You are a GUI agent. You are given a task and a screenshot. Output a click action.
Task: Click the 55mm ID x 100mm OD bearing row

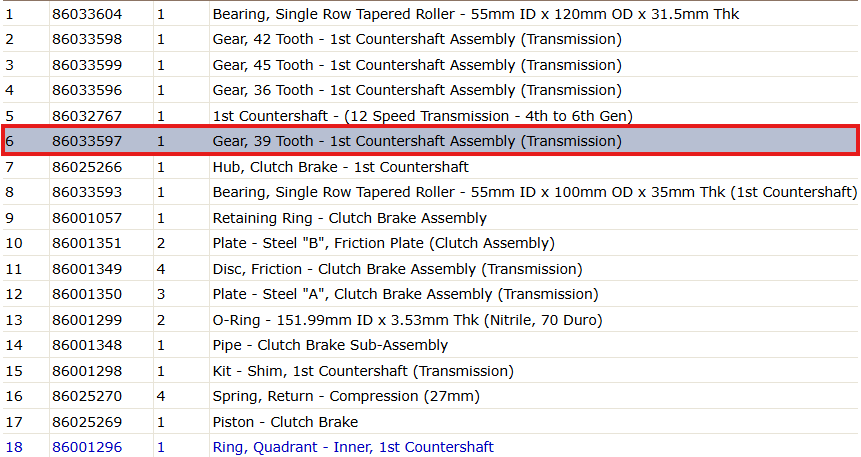click(430, 192)
